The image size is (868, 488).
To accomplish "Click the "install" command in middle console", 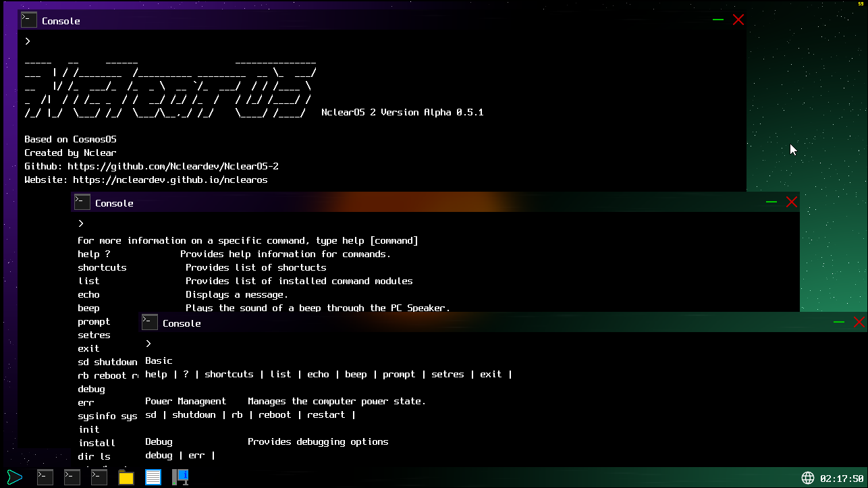I will tap(97, 443).
